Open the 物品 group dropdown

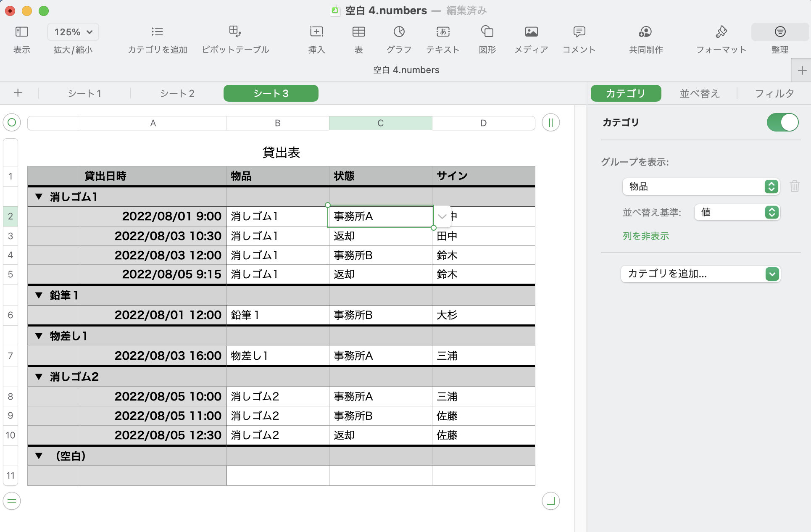point(700,187)
